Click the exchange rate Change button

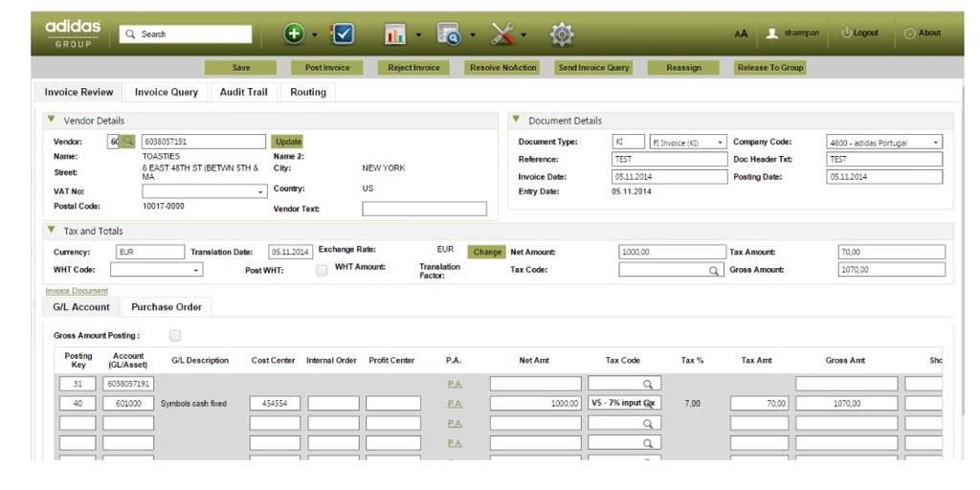[487, 252]
